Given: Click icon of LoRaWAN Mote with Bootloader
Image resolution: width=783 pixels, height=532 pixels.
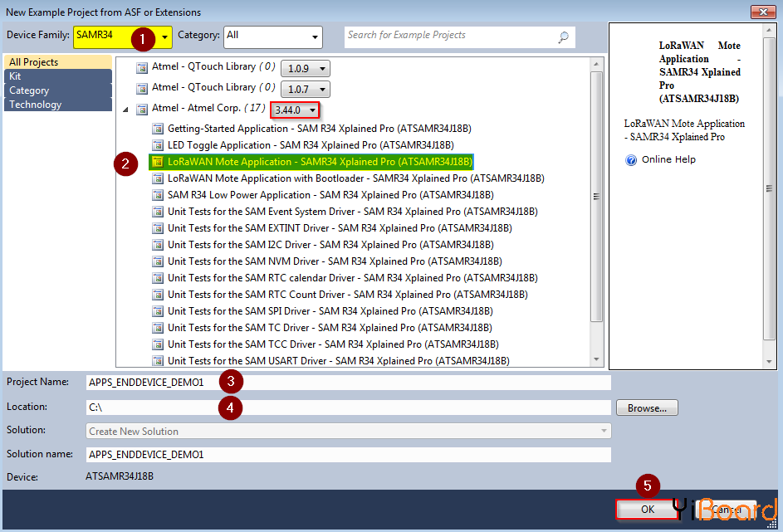Looking at the screenshot, I should (x=158, y=178).
